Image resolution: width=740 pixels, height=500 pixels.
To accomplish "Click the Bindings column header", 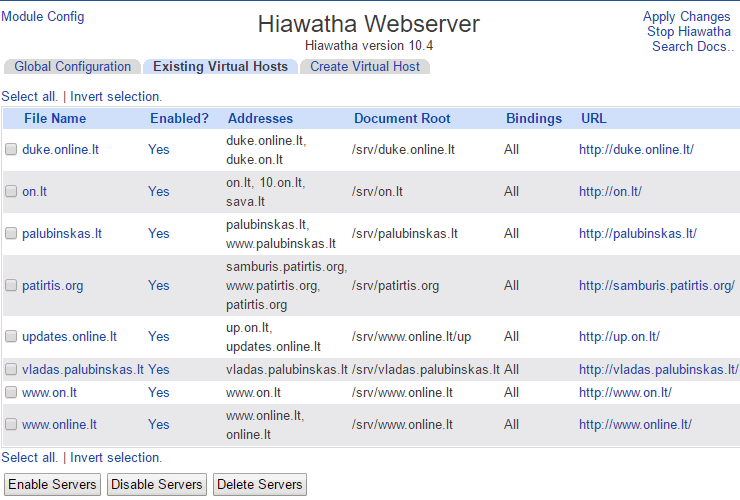I will pos(534,119).
